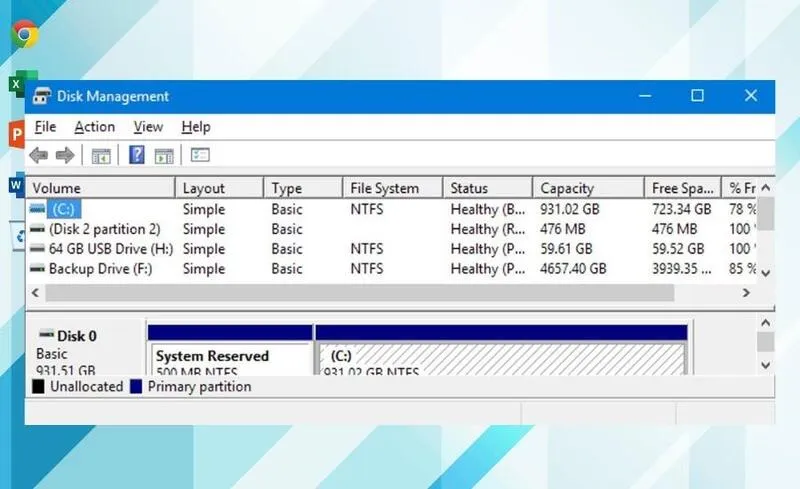This screenshot has height=489, width=800.
Task: Open the File menu
Action: pyautogui.click(x=45, y=127)
